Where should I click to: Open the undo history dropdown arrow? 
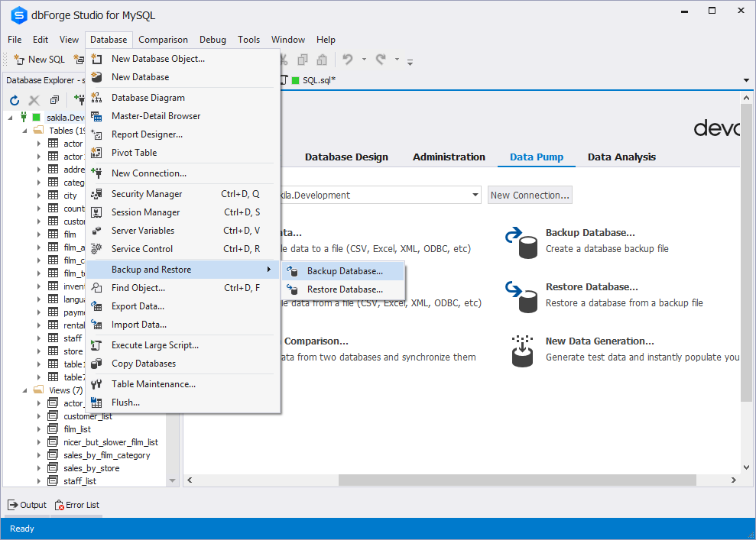click(364, 60)
